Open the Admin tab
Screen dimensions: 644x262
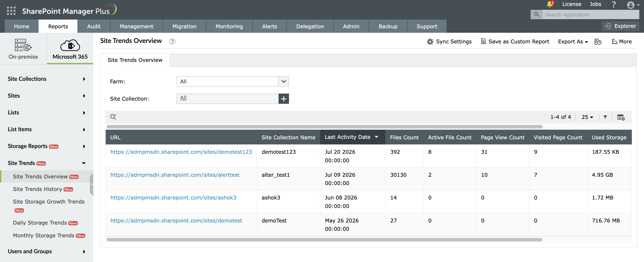pos(351,26)
